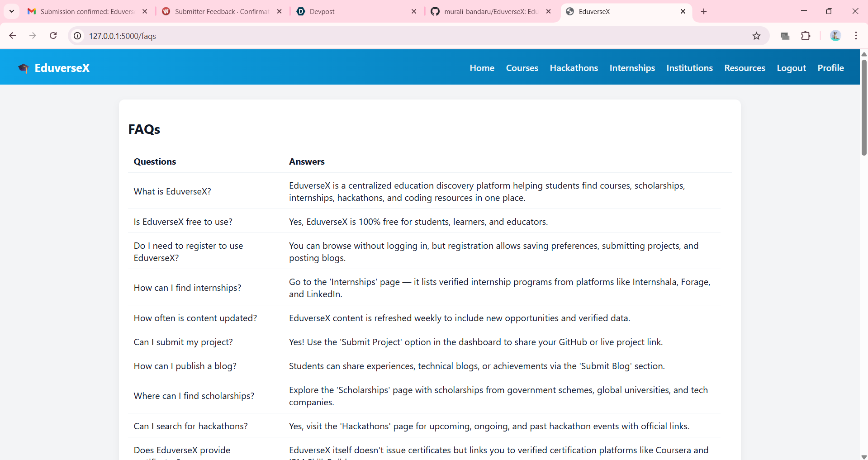Close the Gmail Submission confirmed tab
This screenshot has height=460, width=868.
[145, 11]
